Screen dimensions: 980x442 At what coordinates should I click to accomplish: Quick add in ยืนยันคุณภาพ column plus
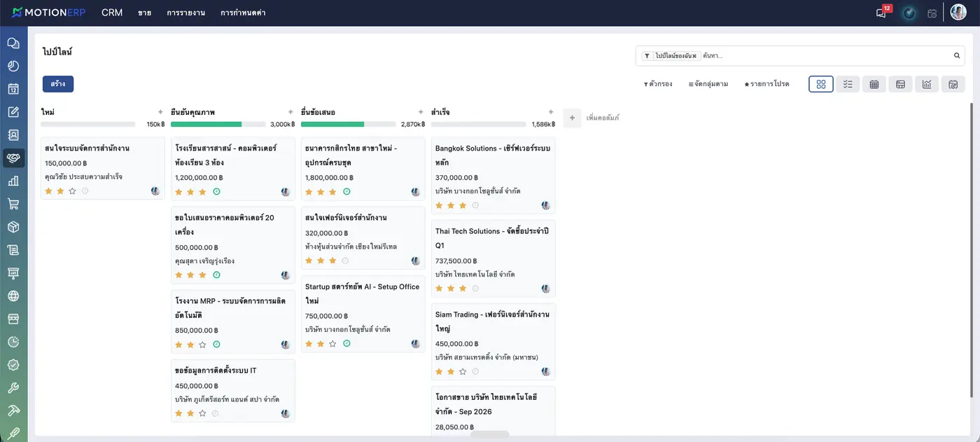(290, 112)
